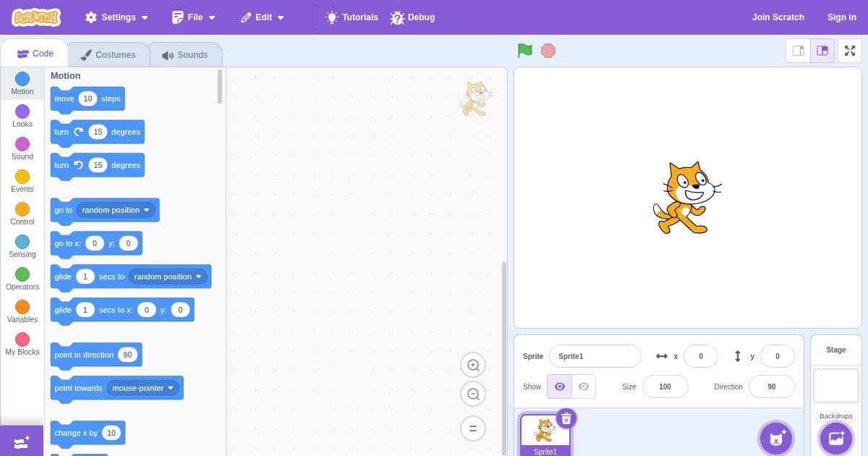This screenshot has width=868, height=456.
Task: Click the sprite name field containing Sprite1
Action: coord(595,356)
